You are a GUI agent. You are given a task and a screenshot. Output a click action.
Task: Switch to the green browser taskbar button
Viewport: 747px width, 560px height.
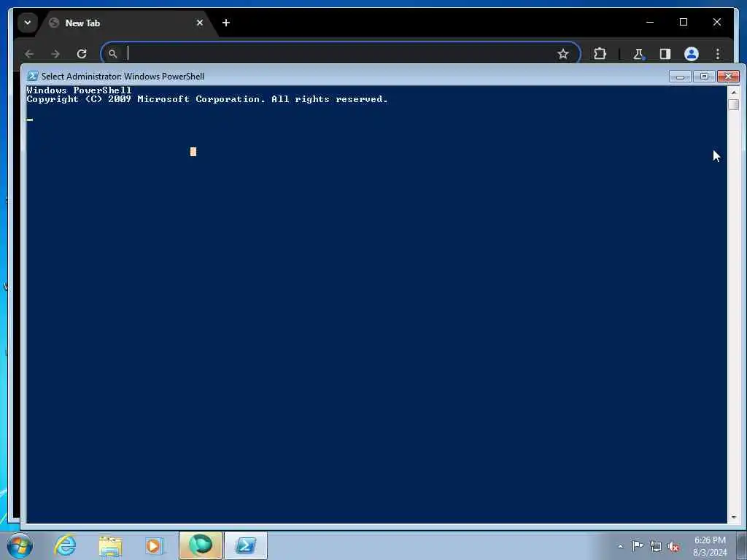point(201,545)
